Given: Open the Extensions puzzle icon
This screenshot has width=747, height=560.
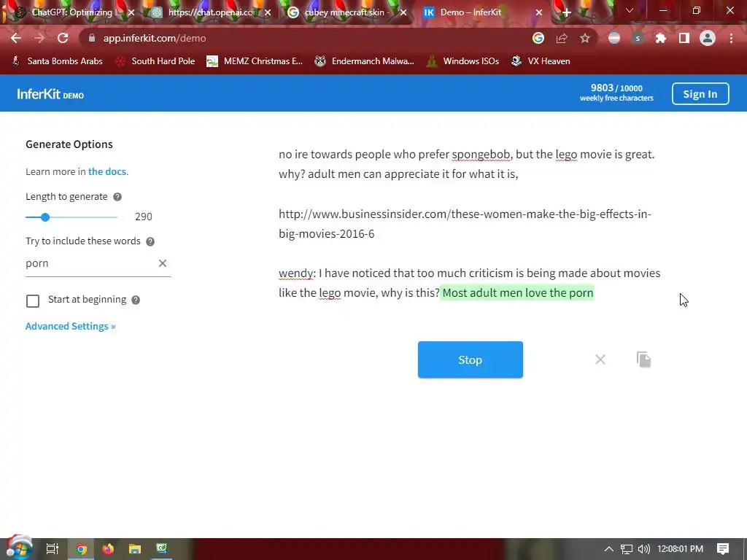Looking at the screenshot, I should point(661,38).
